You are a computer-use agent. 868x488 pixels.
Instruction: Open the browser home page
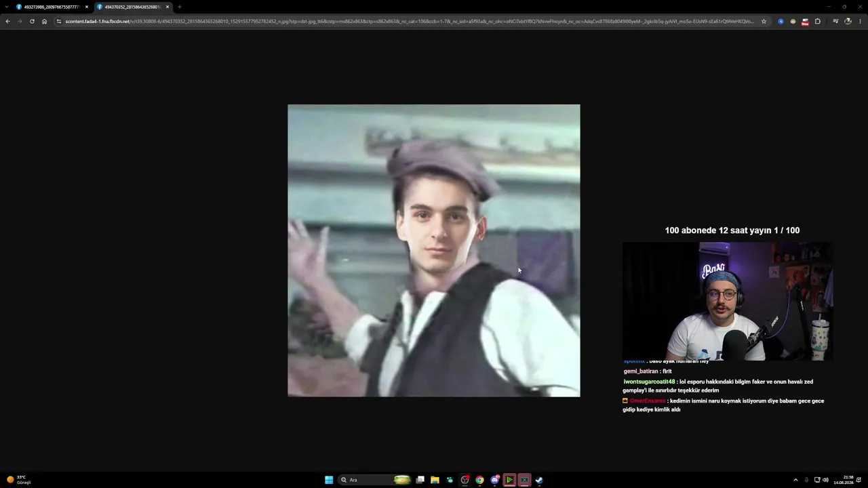44,21
